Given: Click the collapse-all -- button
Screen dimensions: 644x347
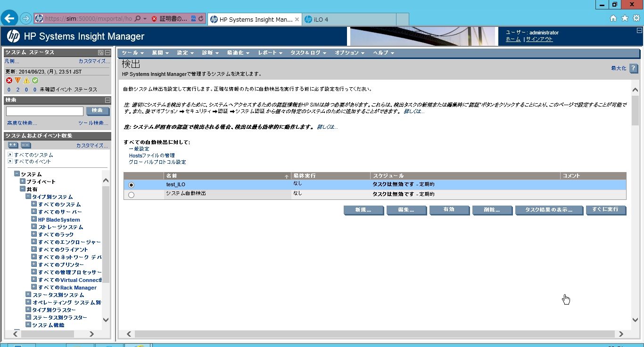Looking at the screenshot, I should pyautogui.click(x=25, y=145).
